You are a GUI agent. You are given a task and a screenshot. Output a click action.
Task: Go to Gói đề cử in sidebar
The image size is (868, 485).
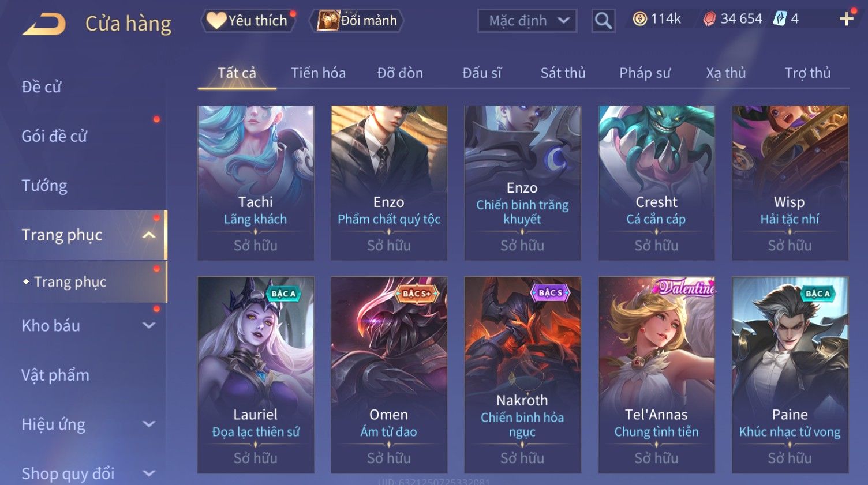click(x=54, y=136)
